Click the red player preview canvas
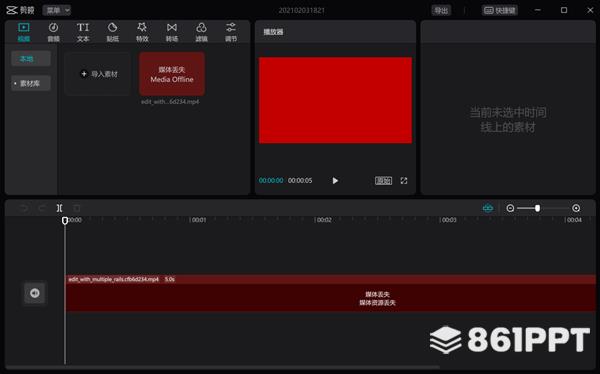The width and height of the screenshot is (600, 374). pos(336,100)
